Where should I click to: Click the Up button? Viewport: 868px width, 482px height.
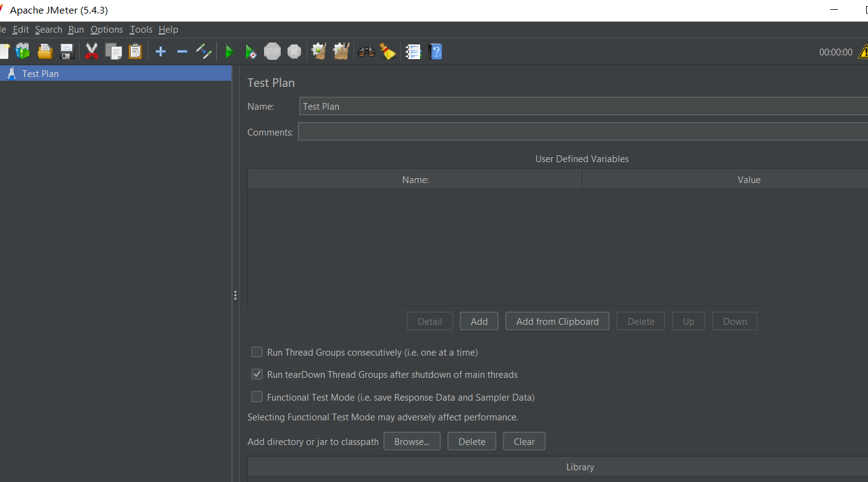point(688,321)
